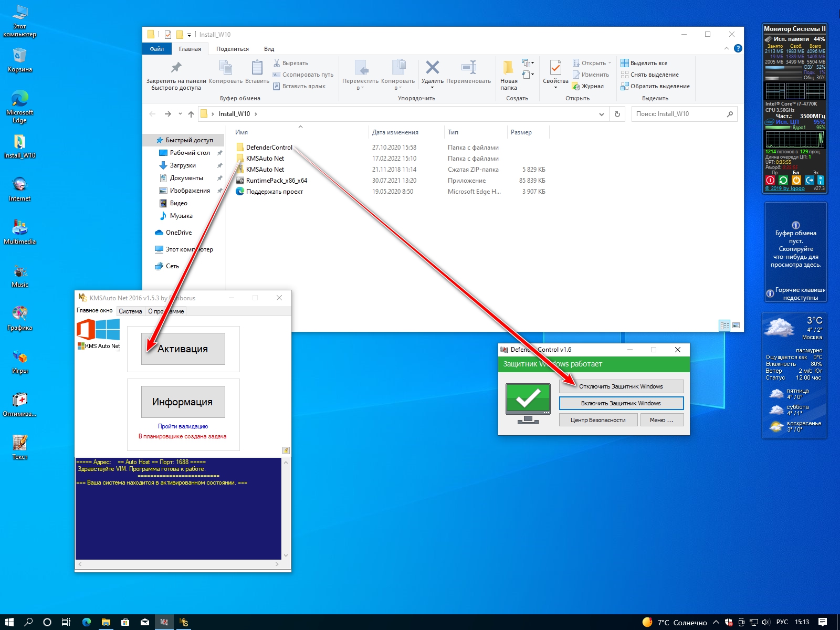Click the Copy icon in Explorer ribbon
The image size is (840, 630).
[x=226, y=68]
